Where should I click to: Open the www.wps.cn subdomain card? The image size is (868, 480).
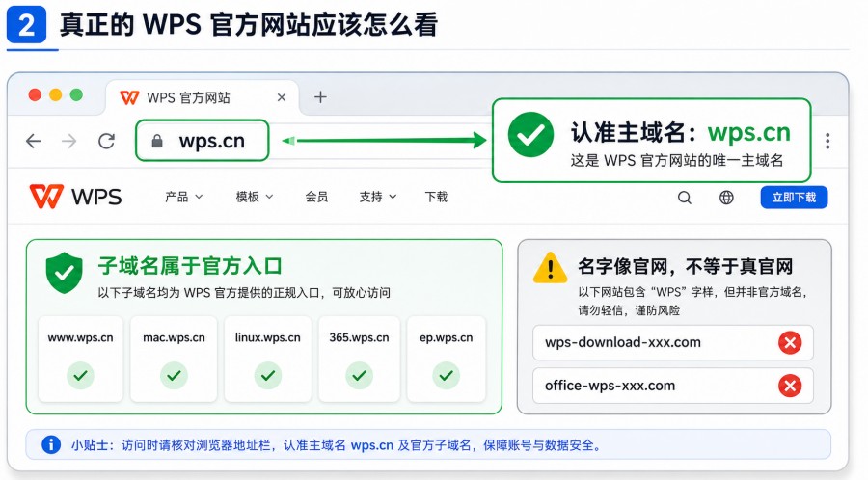point(80,359)
